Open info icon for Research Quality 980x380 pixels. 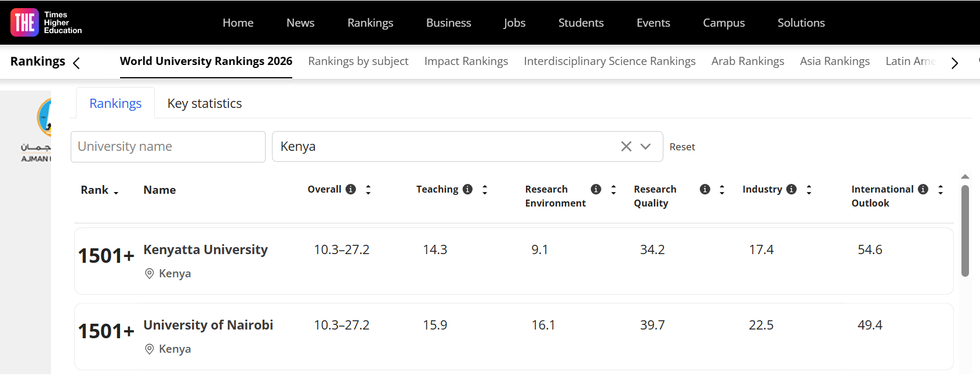(x=705, y=189)
